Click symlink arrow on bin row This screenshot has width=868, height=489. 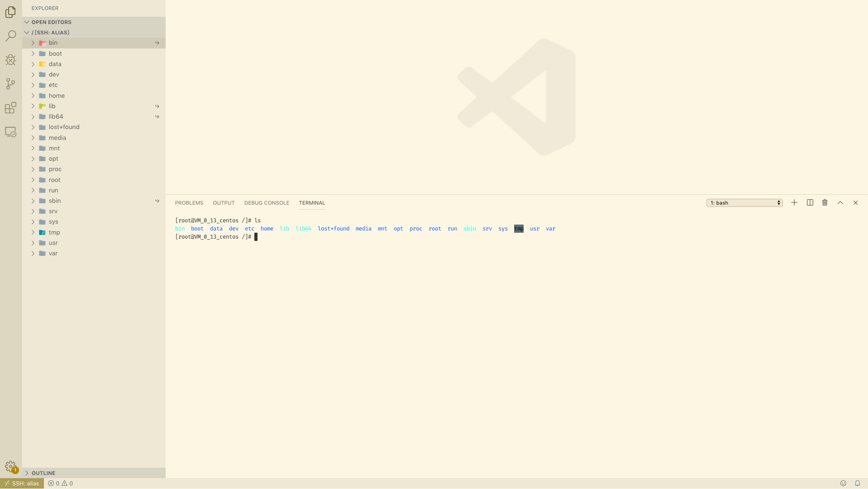(157, 43)
